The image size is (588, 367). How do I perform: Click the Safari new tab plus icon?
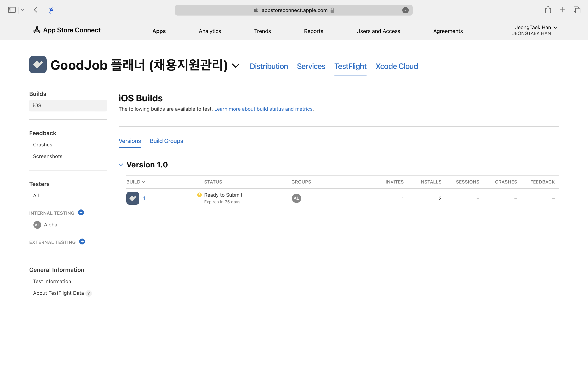tap(562, 10)
